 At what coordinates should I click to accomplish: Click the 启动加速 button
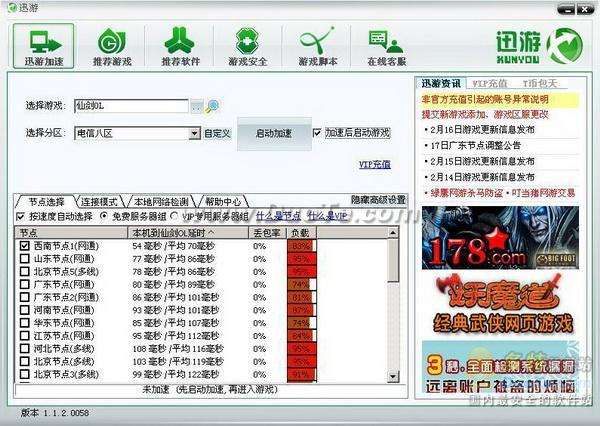tap(274, 134)
